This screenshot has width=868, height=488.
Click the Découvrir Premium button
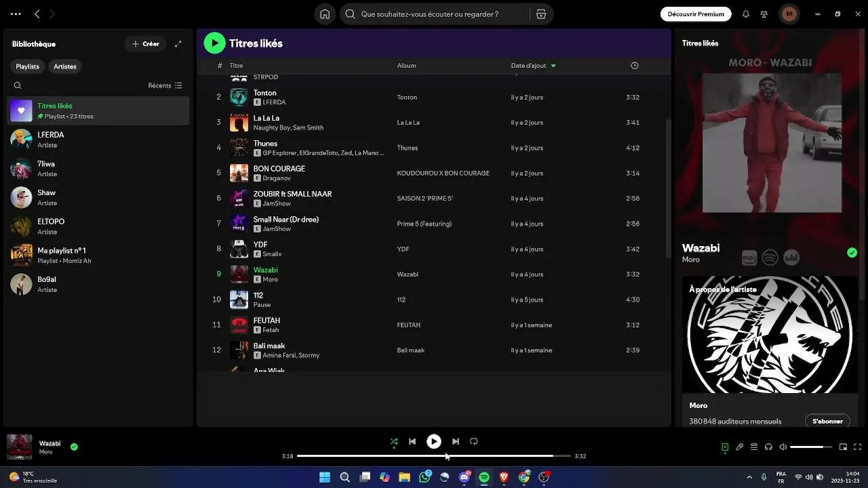[696, 14]
